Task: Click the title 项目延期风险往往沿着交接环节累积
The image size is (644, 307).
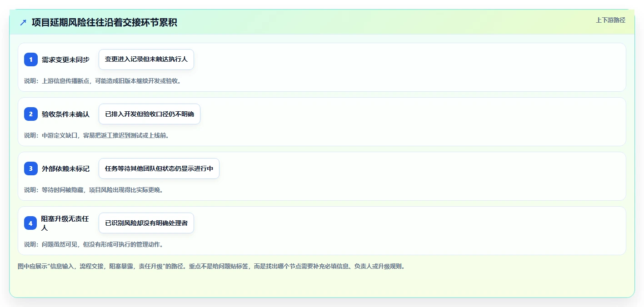Action: (105, 23)
